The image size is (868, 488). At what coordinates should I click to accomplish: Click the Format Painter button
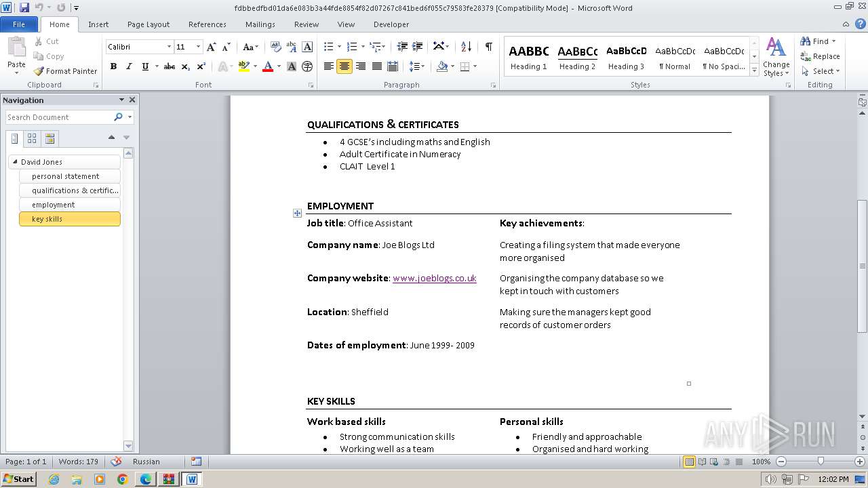tap(65, 71)
